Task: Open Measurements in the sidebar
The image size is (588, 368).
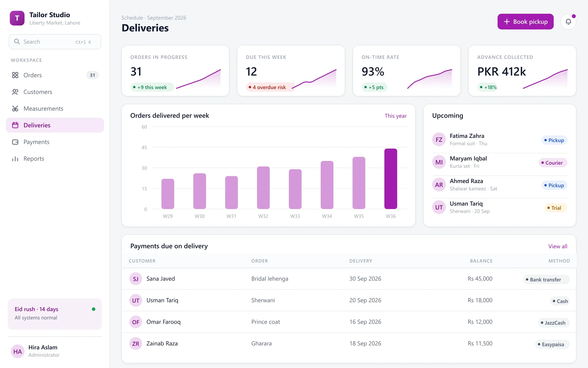Action: point(55,108)
